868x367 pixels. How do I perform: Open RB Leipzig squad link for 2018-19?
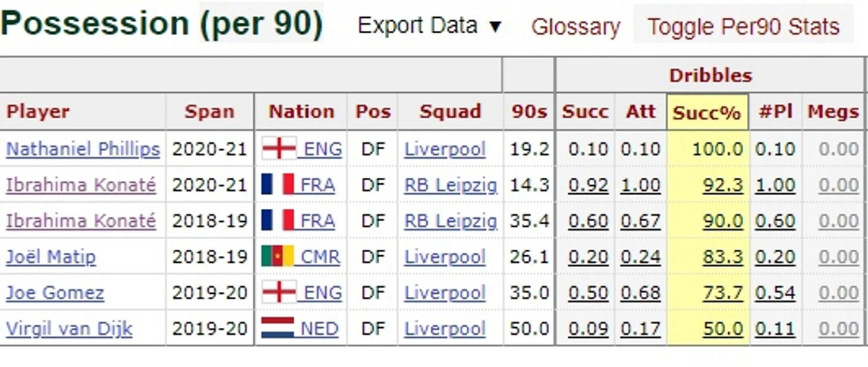pyautogui.click(x=451, y=221)
